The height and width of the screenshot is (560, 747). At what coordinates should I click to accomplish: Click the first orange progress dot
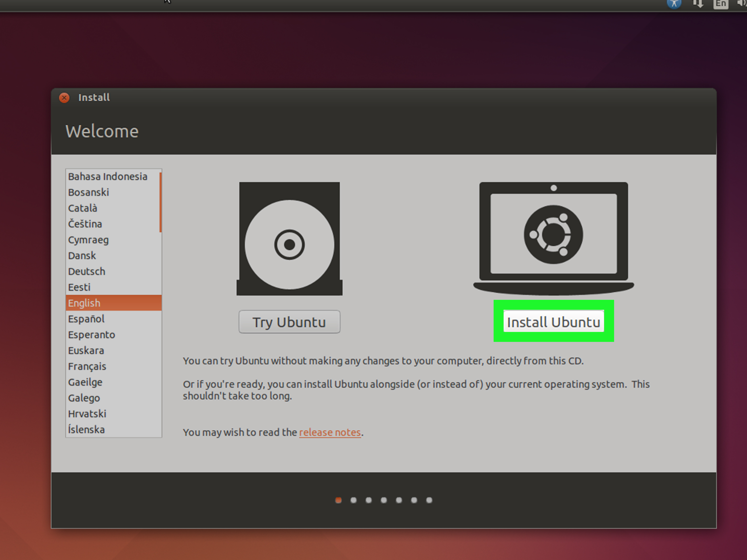[338, 500]
